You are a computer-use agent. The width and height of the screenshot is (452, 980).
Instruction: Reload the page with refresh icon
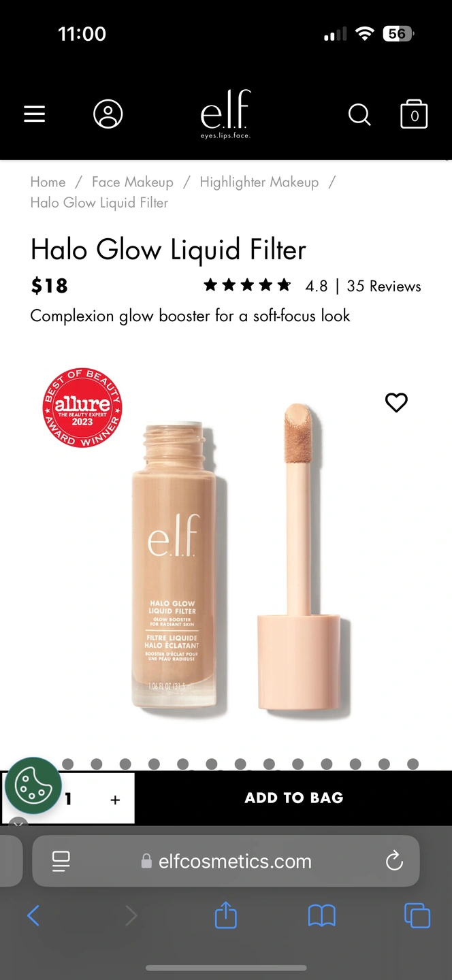[x=394, y=862]
